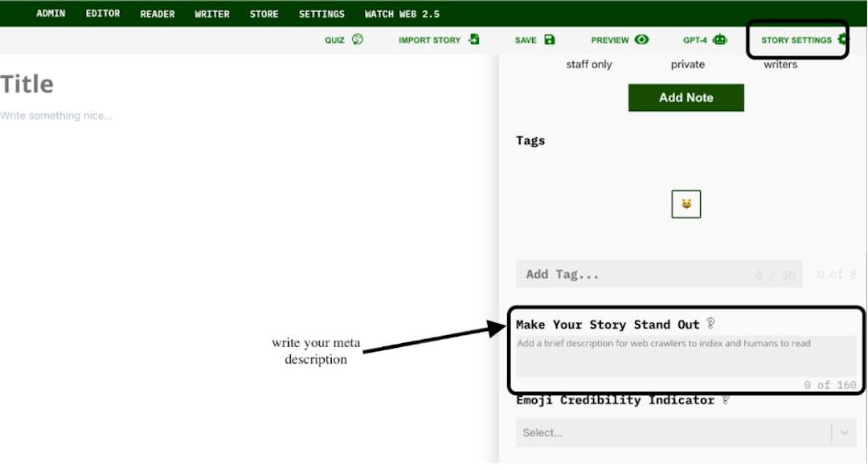Click the Quiz speech bubble icon
Viewport: 868px width, 470px height.
[x=358, y=39]
